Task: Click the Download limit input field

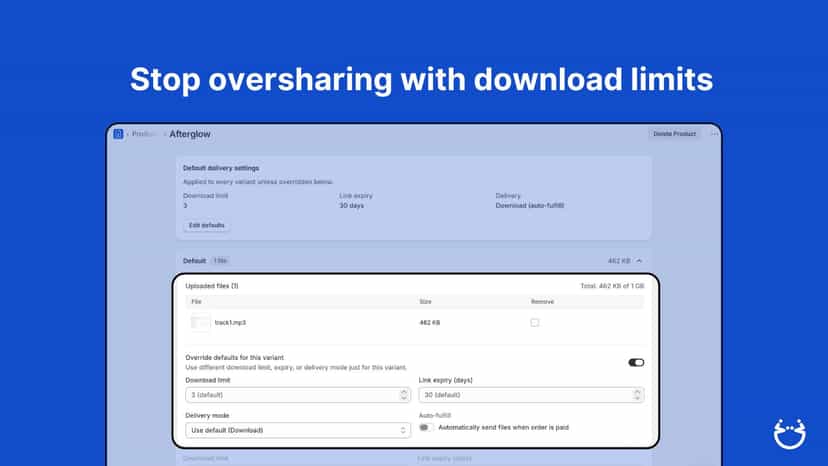Action: [298, 395]
